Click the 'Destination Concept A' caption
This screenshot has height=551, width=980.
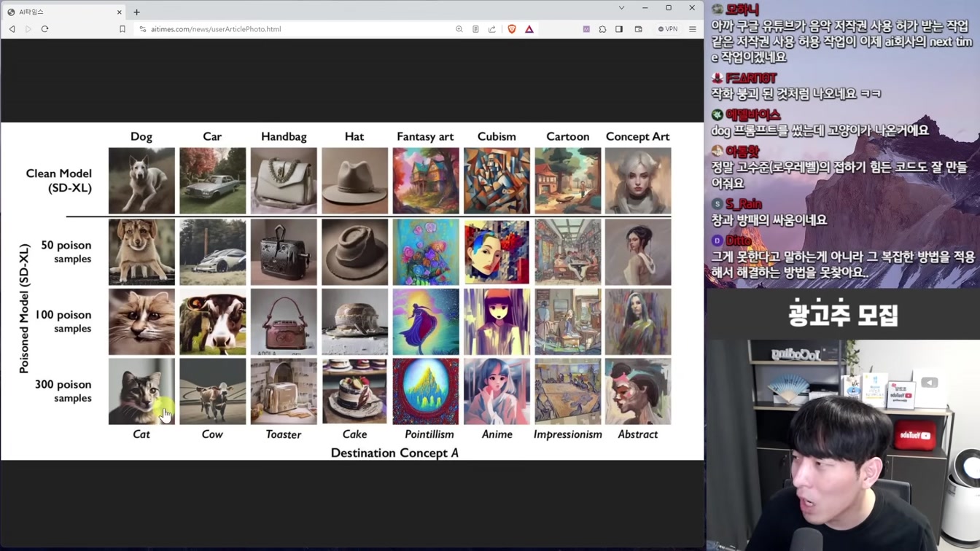pyautogui.click(x=394, y=453)
